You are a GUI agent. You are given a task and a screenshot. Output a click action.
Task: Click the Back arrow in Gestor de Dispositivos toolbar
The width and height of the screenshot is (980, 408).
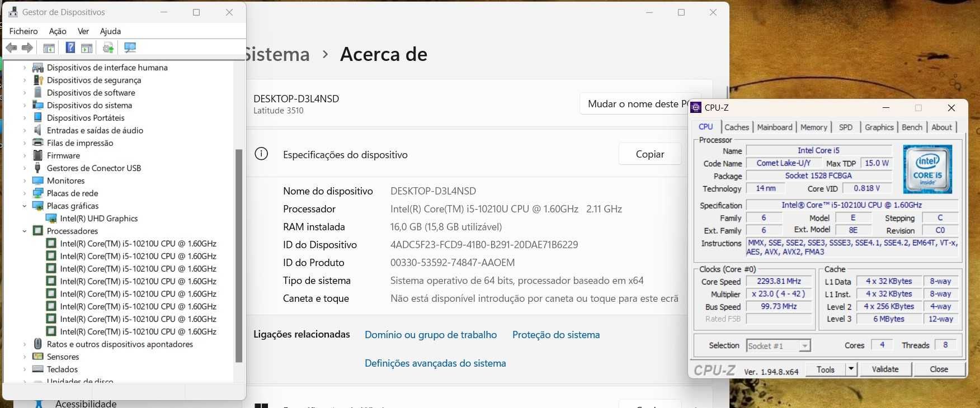pyautogui.click(x=11, y=48)
